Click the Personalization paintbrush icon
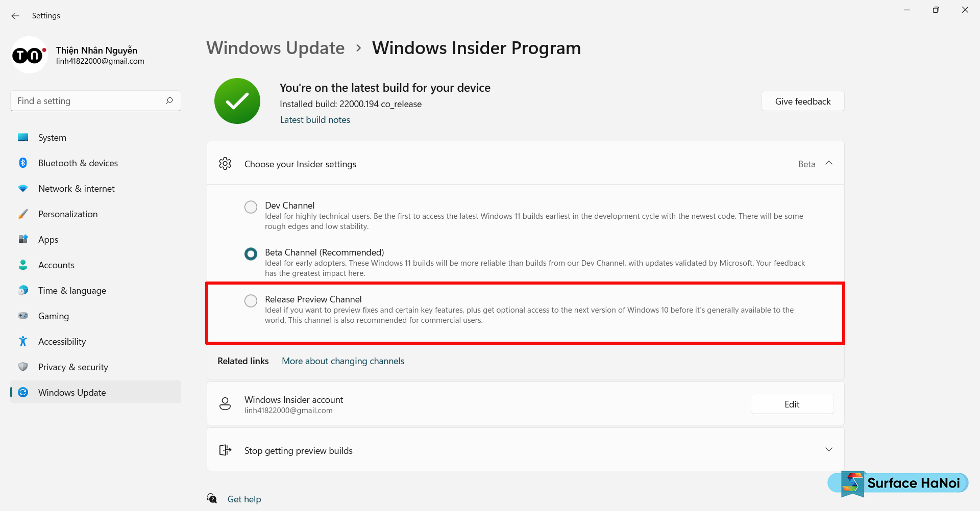The image size is (980, 511). coord(23,214)
